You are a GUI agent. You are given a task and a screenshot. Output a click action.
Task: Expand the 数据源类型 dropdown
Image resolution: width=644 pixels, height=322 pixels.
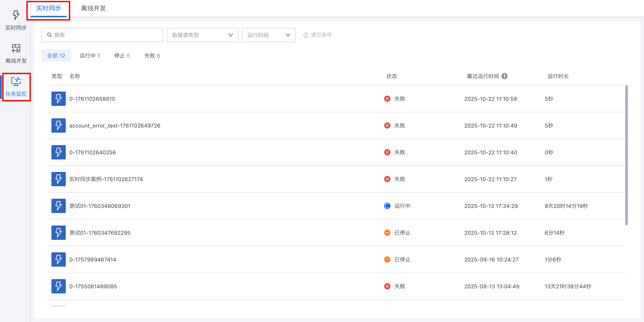point(202,35)
